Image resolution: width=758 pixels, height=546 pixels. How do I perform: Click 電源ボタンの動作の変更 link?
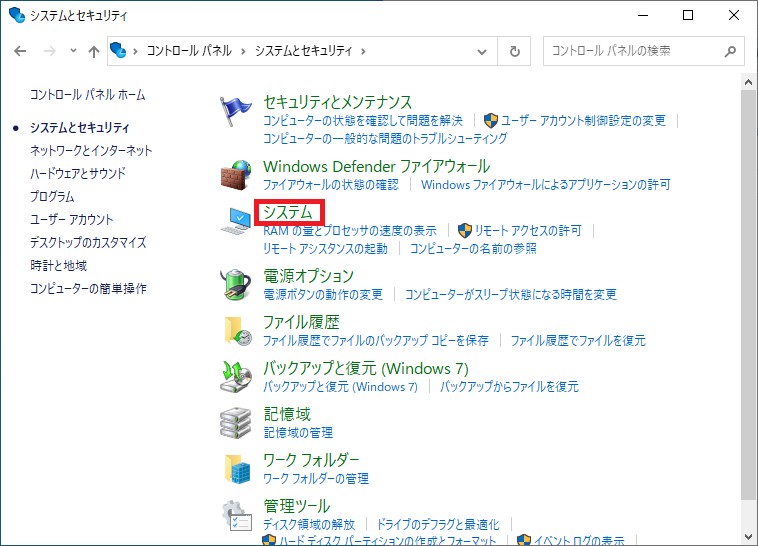coord(323,295)
